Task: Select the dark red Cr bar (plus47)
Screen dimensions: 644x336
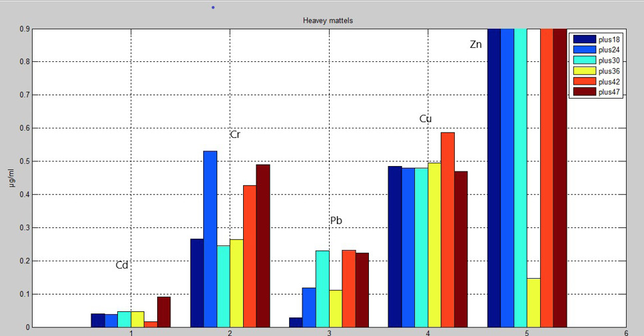Action: coord(263,246)
